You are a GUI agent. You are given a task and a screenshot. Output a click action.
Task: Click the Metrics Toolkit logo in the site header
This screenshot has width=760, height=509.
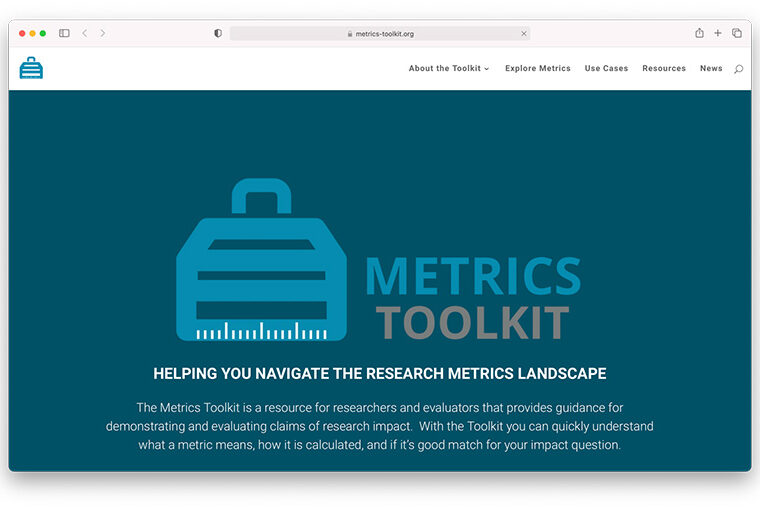coord(31,68)
